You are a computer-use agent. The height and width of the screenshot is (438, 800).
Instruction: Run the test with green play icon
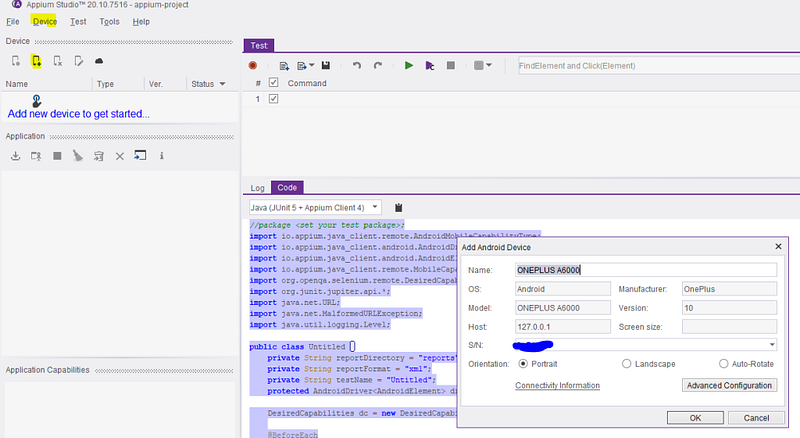click(409, 65)
